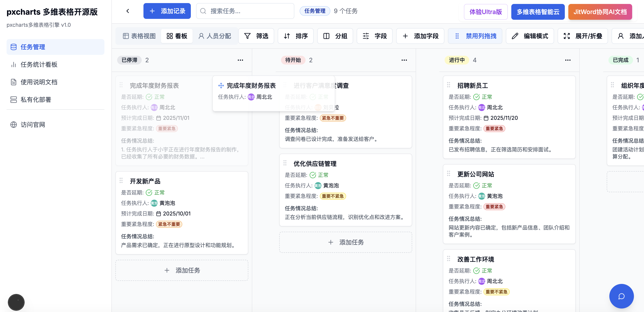Click 添加任务 under 待开始 column
Image resolution: width=644 pixels, height=312 pixels.
pyautogui.click(x=345, y=242)
